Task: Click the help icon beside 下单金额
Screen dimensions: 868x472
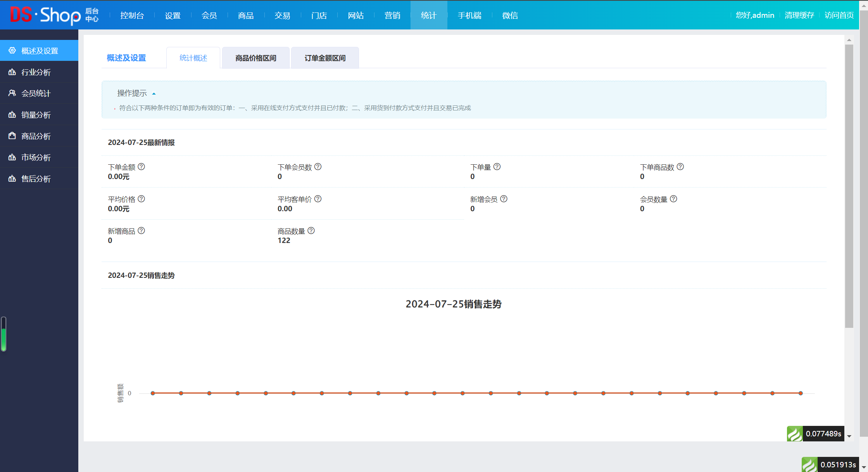Action: pyautogui.click(x=142, y=167)
